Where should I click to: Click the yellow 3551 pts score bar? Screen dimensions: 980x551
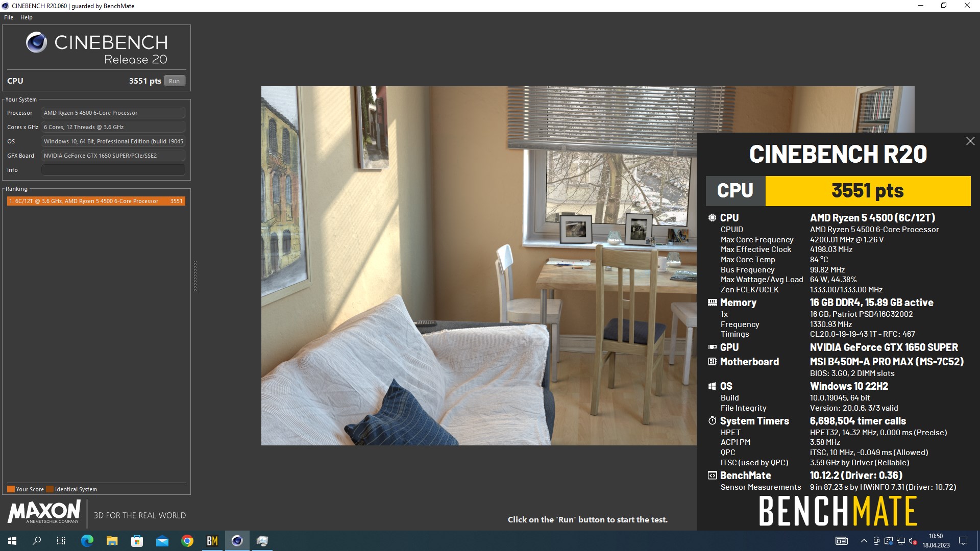(868, 191)
